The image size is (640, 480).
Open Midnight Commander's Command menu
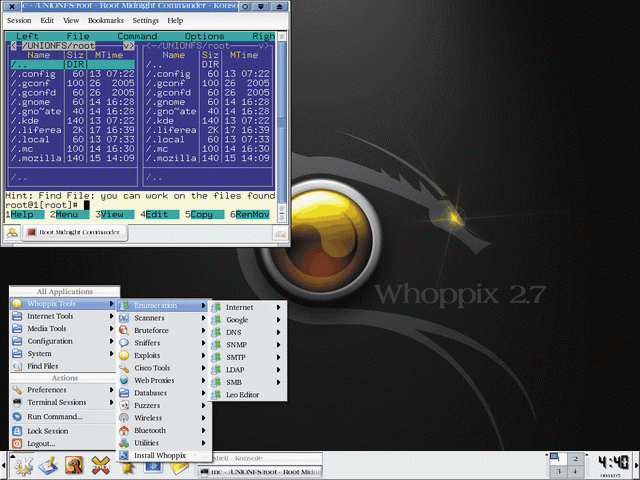[x=137, y=36]
